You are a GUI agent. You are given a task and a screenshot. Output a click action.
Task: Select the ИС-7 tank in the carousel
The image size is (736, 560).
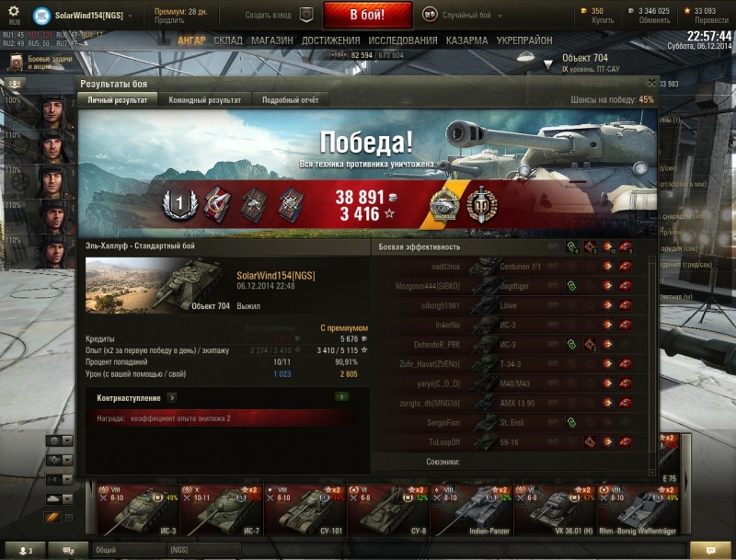[222, 510]
